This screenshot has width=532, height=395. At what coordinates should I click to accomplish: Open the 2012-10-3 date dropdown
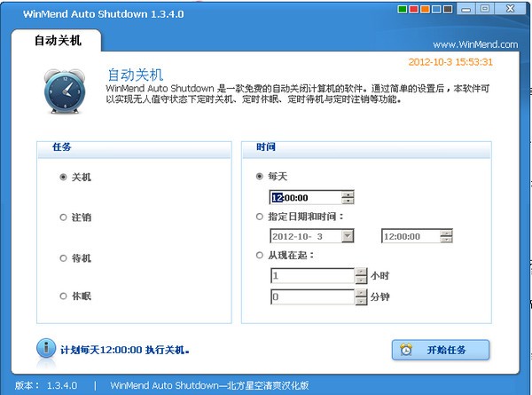click(348, 236)
